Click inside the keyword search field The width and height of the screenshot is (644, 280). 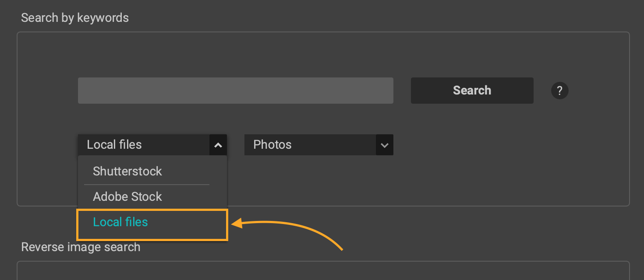click(x=235, y=91)
